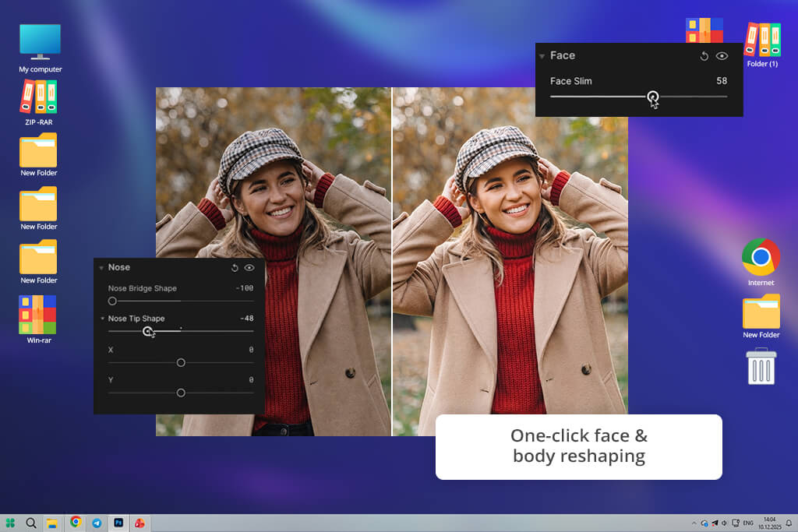The width and height of the screenshot is (798, 532).
Task: Click the Nose Y offset slider handle
Action: [x=181, y=393]
